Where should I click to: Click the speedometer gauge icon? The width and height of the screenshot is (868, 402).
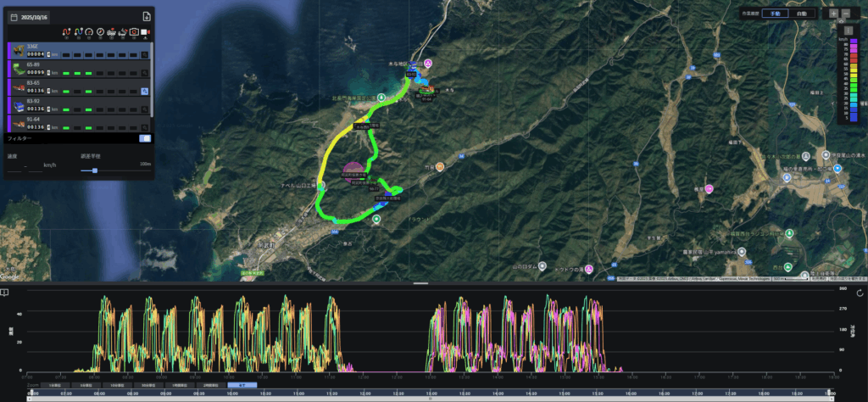pos(89,32)
